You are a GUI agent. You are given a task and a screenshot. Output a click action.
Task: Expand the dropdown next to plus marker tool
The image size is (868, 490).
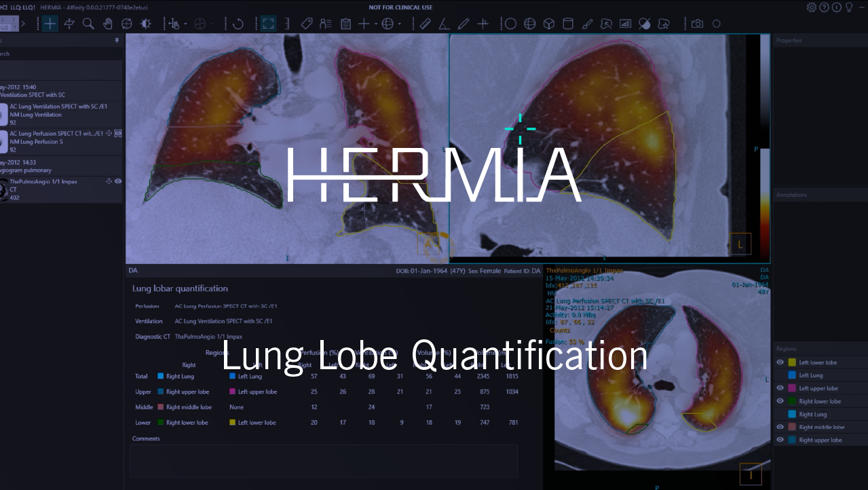pos(376,24)
